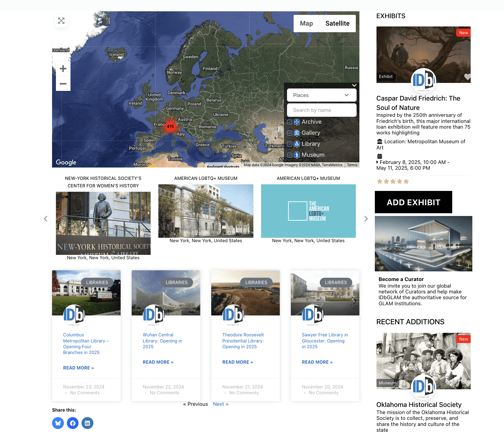This screenshot has width=504, height=432.
Task: Read more about Columbus Metropolitan Library
Action: [78, 368]
